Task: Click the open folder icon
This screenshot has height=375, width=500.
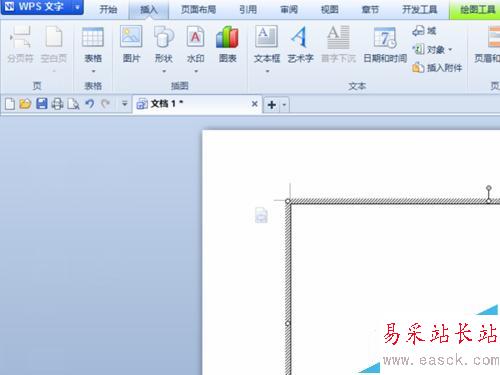Action: pos(25,104)
